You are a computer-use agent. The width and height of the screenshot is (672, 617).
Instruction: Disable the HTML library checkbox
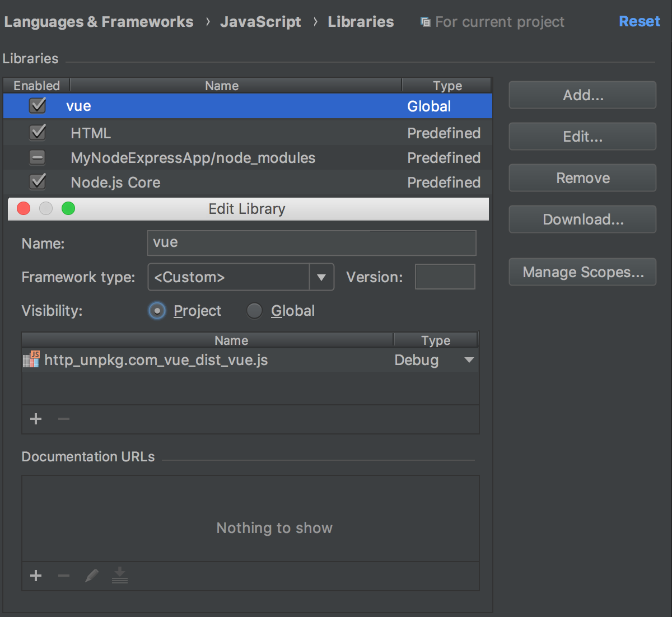coord(37,132)
